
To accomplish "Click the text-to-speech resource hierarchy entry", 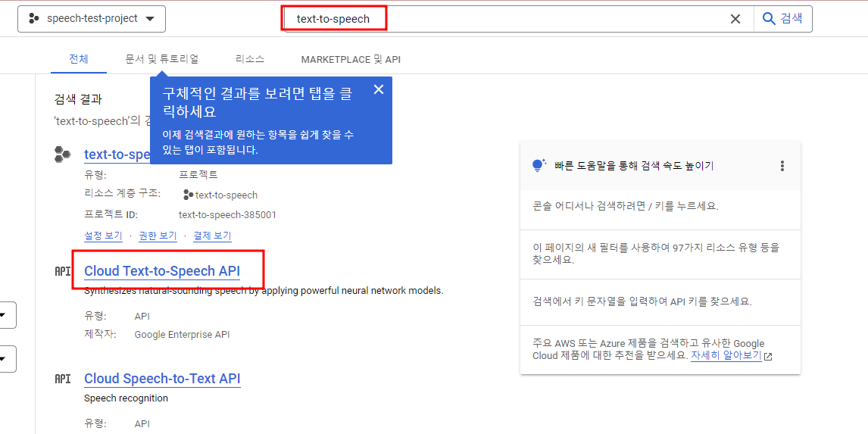I will [x=220, y=195].
